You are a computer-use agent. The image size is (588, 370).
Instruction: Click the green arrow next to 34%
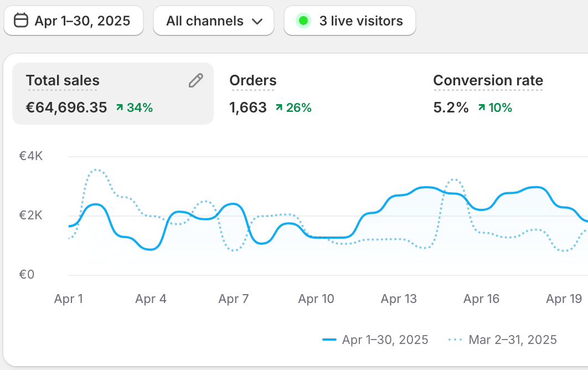click(x=120, y=108)
